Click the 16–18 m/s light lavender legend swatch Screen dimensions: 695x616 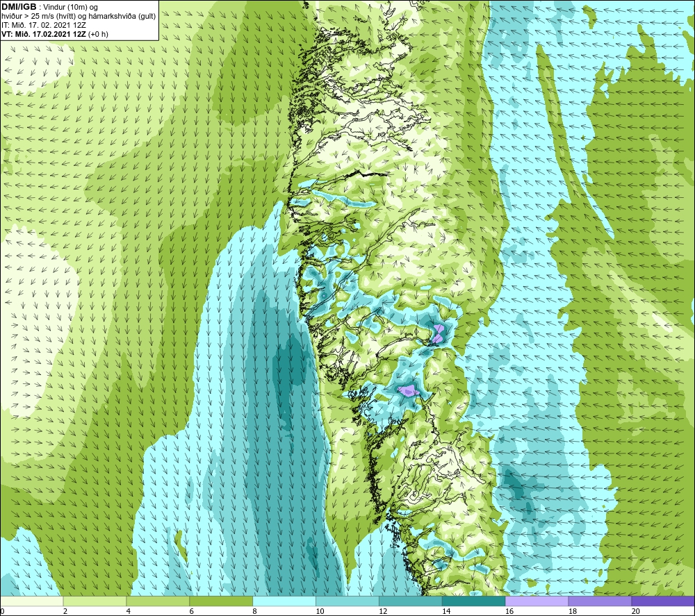click(x=537, y=601)
